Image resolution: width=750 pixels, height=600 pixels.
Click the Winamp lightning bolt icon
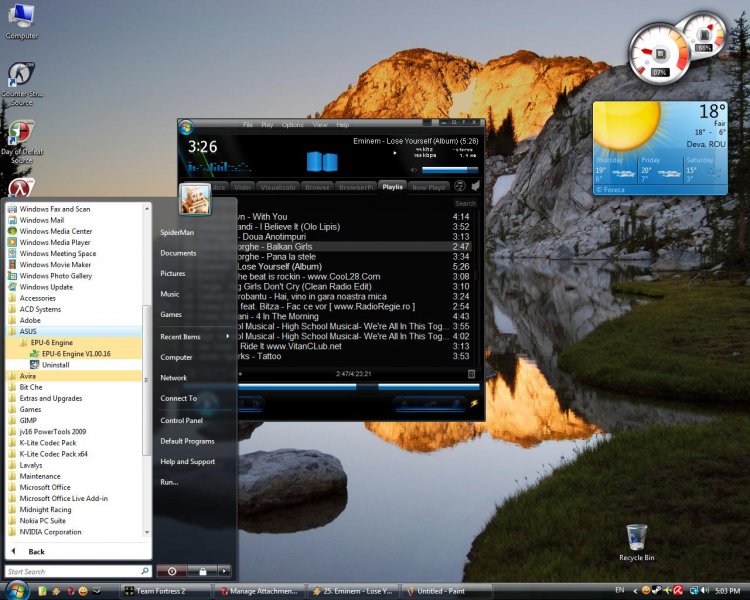(474, 404)
